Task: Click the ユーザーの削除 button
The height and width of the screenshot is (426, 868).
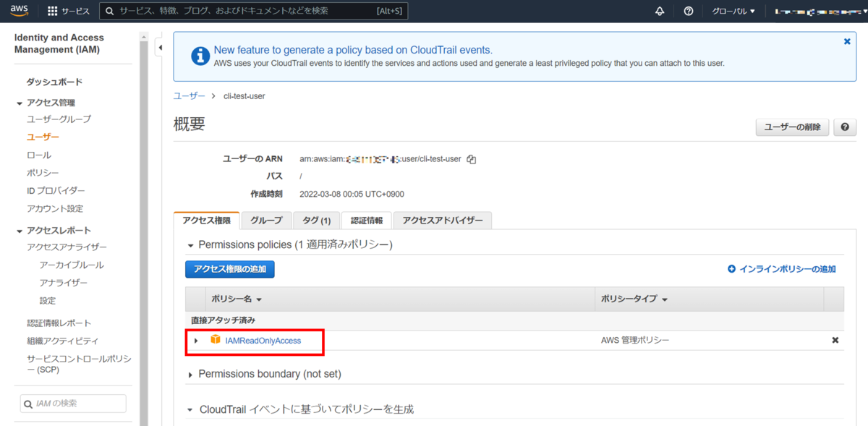Action: click(x=793, y=127)
